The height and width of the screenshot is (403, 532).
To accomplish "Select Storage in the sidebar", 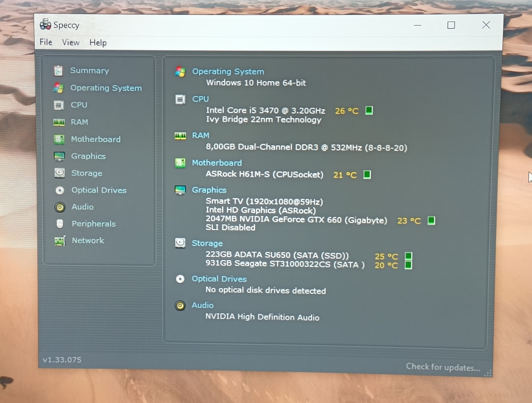I will (x=87, y=173).
